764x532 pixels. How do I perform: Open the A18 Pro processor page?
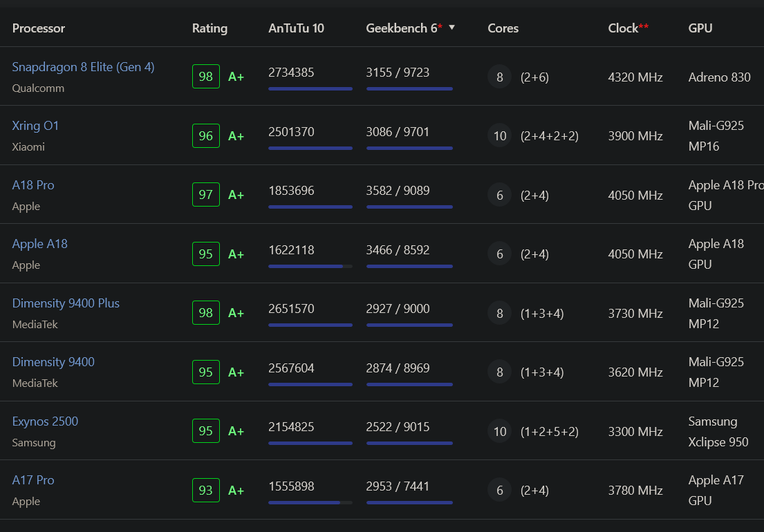tap(33, 185)
